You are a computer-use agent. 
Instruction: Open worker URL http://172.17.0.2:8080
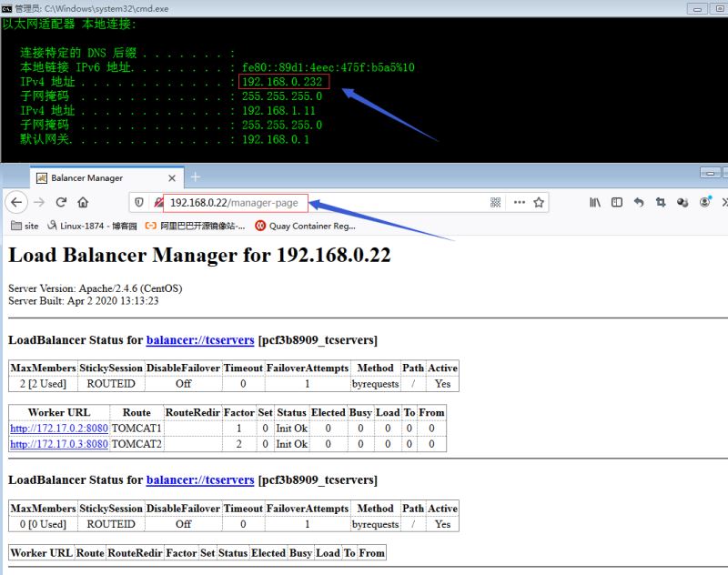pos(59,429)
